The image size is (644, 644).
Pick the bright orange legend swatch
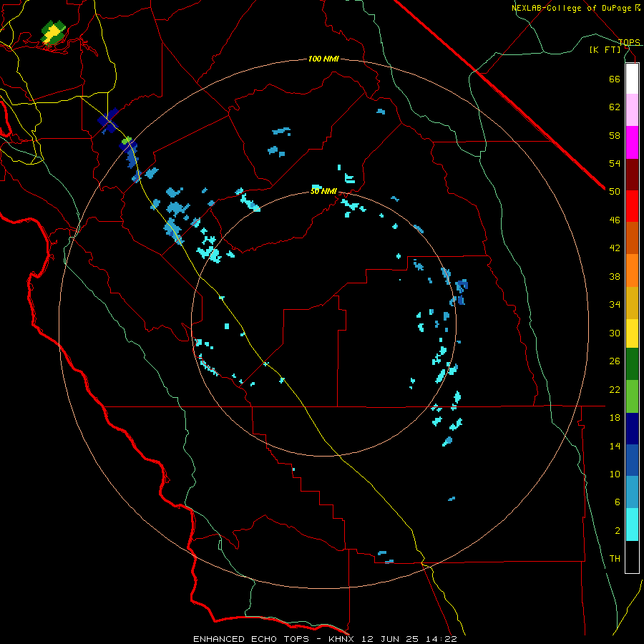(x=632, y=270)
